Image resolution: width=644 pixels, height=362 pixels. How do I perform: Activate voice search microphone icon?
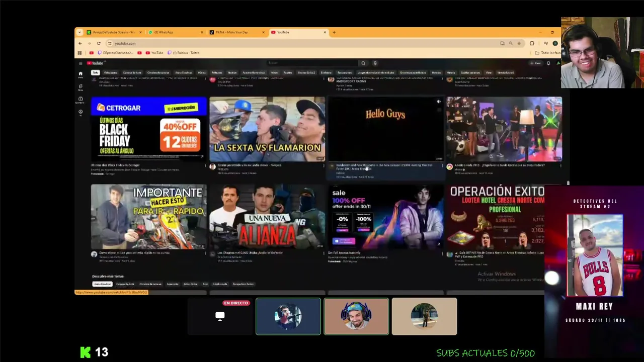tap(375, 63)
